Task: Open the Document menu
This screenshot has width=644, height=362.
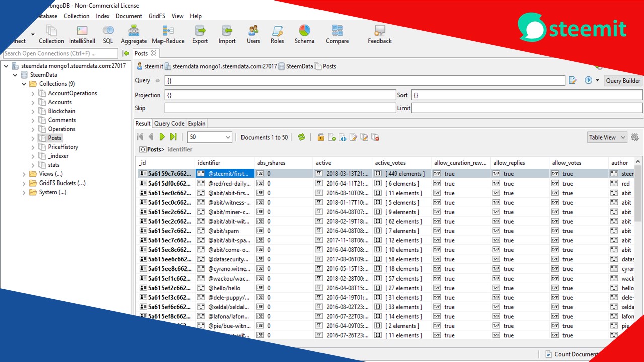Action: click(x=129, y=16)
